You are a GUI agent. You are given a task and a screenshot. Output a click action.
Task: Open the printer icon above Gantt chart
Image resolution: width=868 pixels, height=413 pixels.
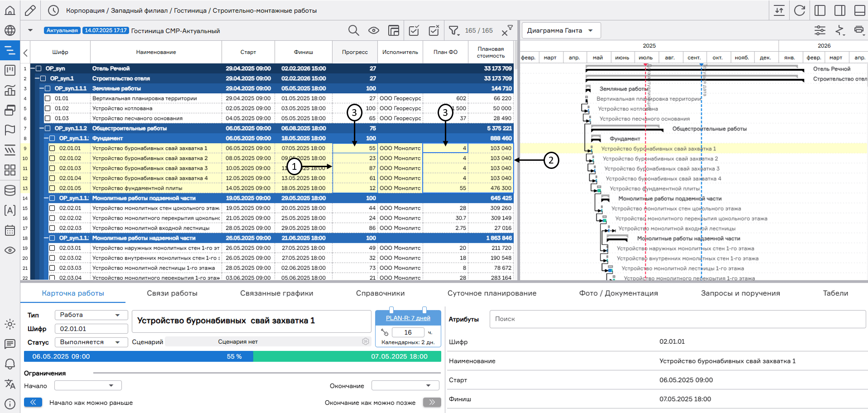click(x=858, y=30)
